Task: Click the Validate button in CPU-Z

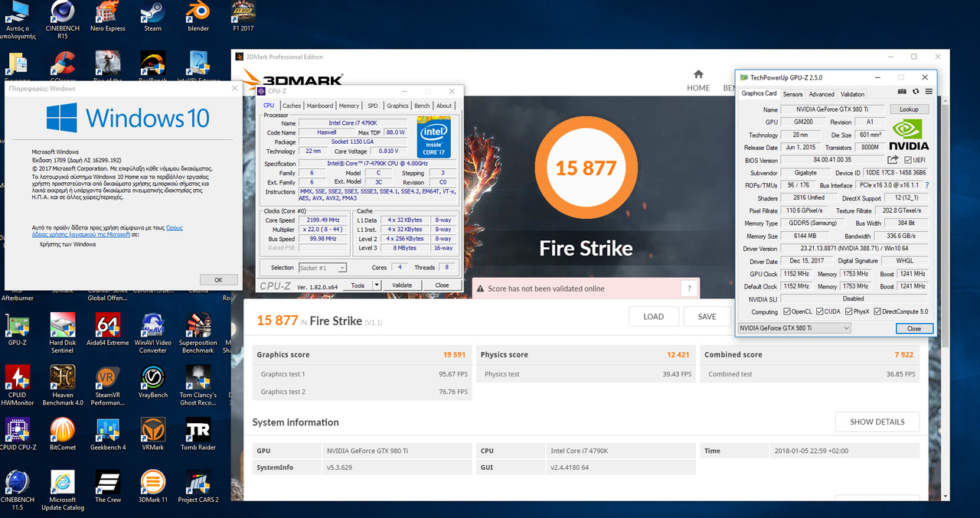Action: click(x=402, y=285)
